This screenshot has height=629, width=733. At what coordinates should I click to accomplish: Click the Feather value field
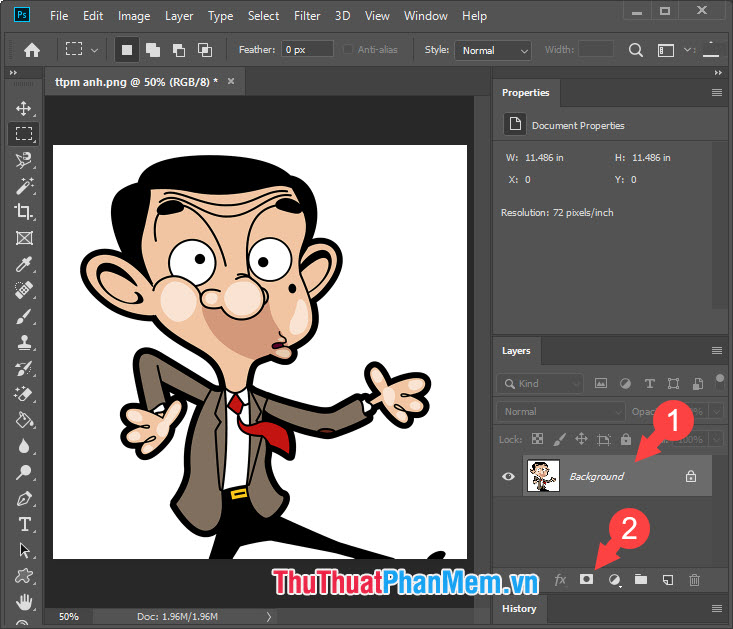(307, 50)
